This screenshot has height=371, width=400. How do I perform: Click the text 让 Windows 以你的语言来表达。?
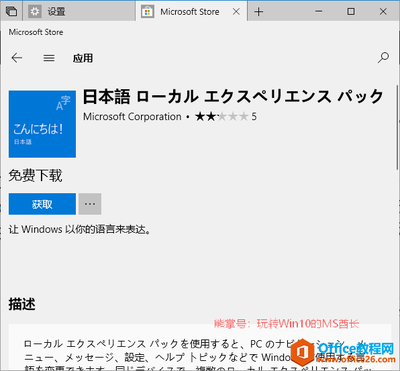point(80,229)
